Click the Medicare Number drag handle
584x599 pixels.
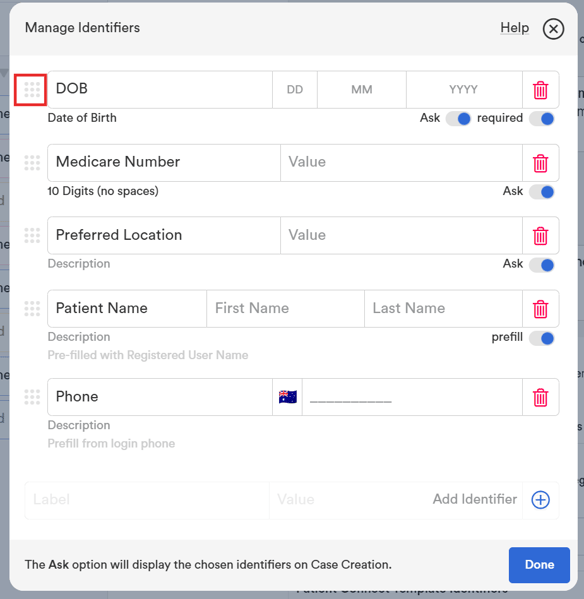(32, 163)
